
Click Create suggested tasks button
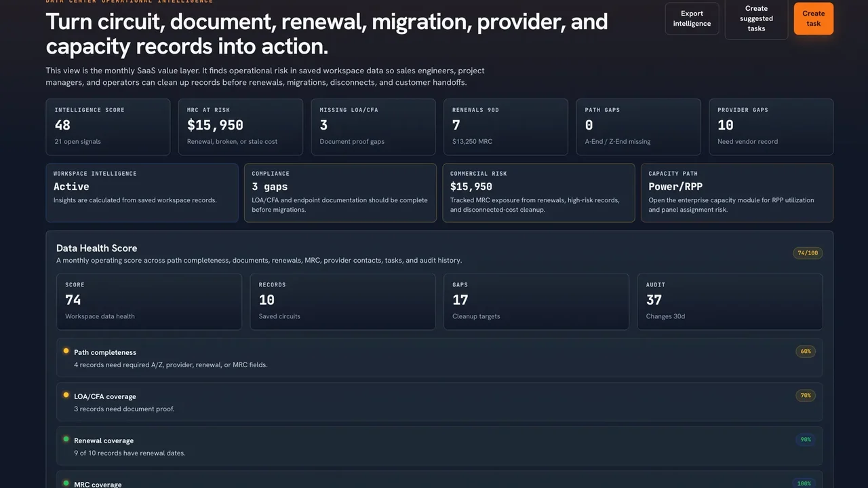coord(756,18)
